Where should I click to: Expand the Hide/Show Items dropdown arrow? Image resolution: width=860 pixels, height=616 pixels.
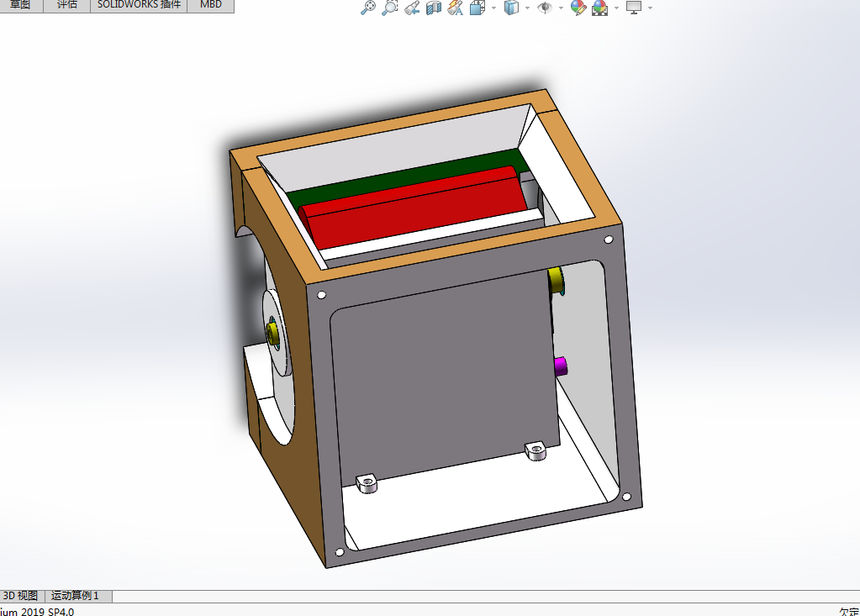tap(561, 8)
